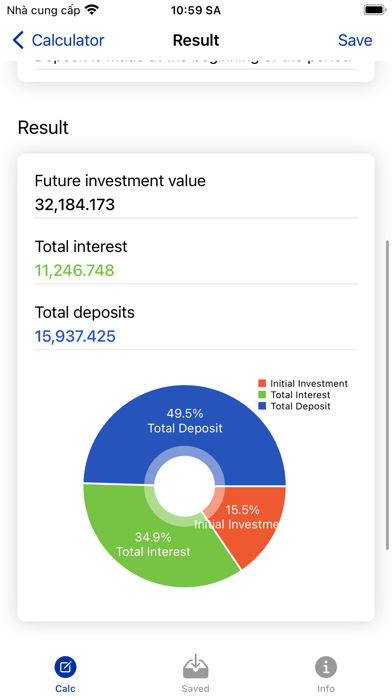Click the Total deposits amount 15,937.425
This screenshot has height=696, width=392.
[75, 336]
